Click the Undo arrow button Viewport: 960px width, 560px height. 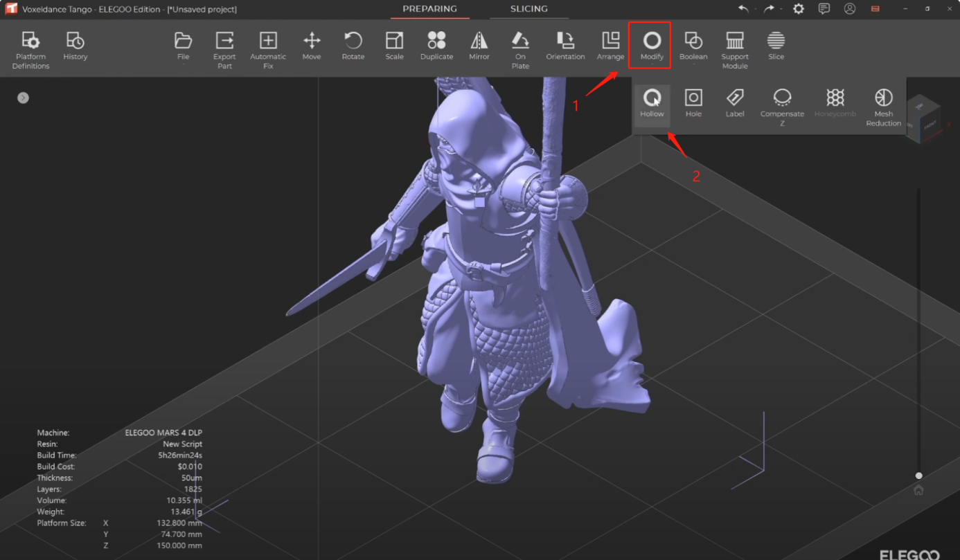click(x=743, y=9)
